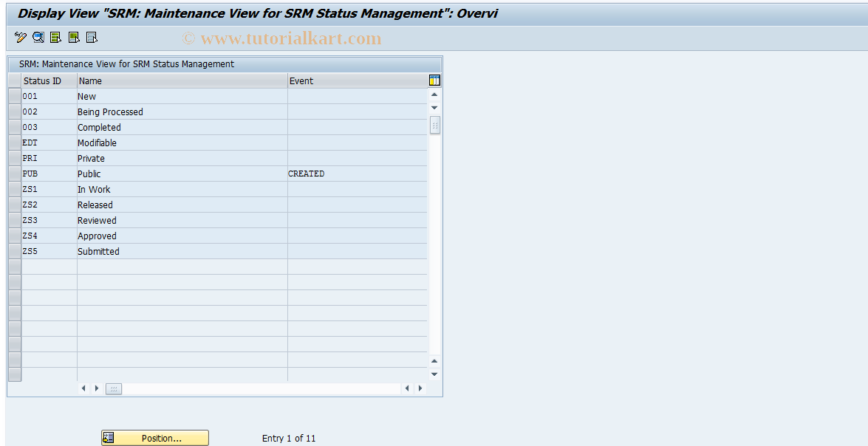Click status ID cell 'ZS3'
The image size is (868, 446).
point(49,220)
